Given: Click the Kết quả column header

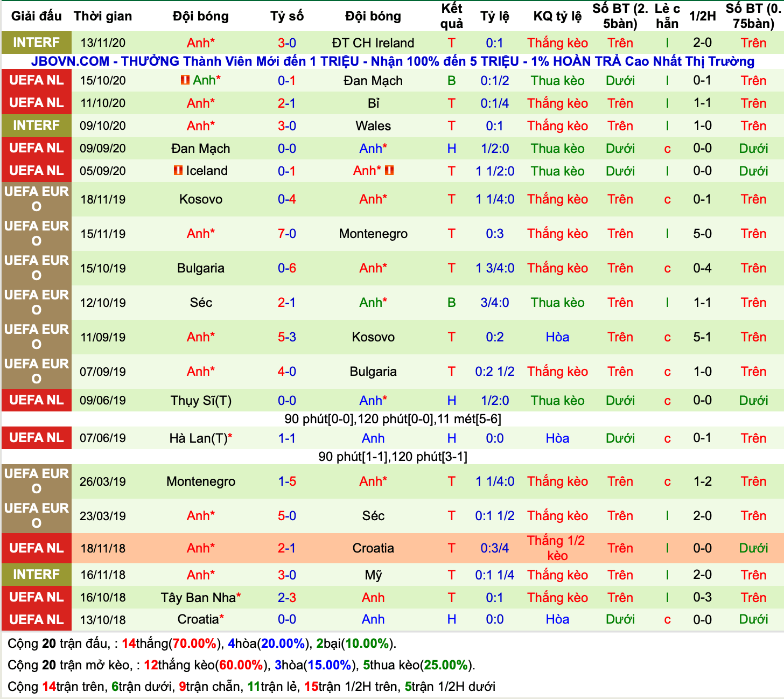Looking at the screenshot, I should [x=451, y=16].
